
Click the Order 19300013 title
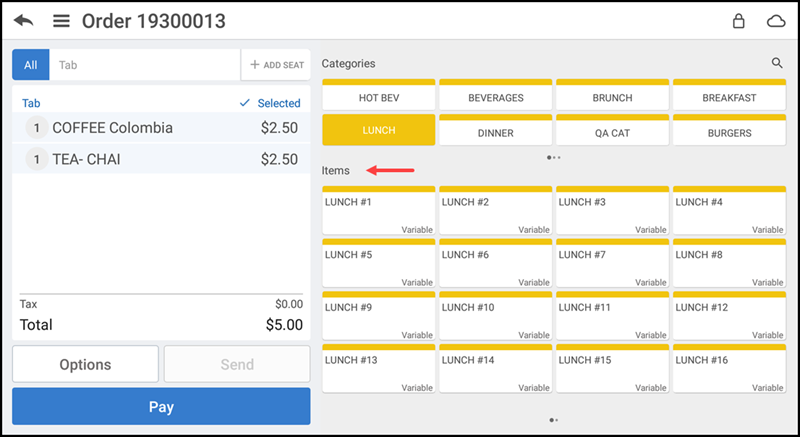(154, 21)
